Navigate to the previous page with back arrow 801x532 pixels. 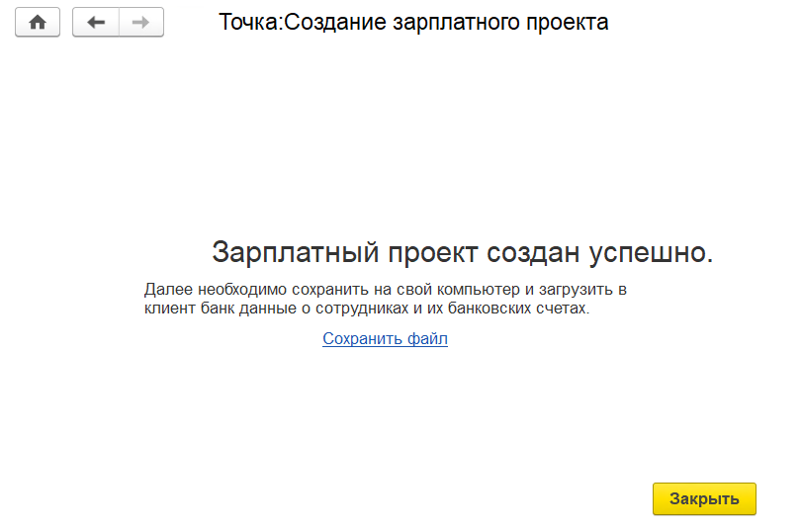(96, 23)
